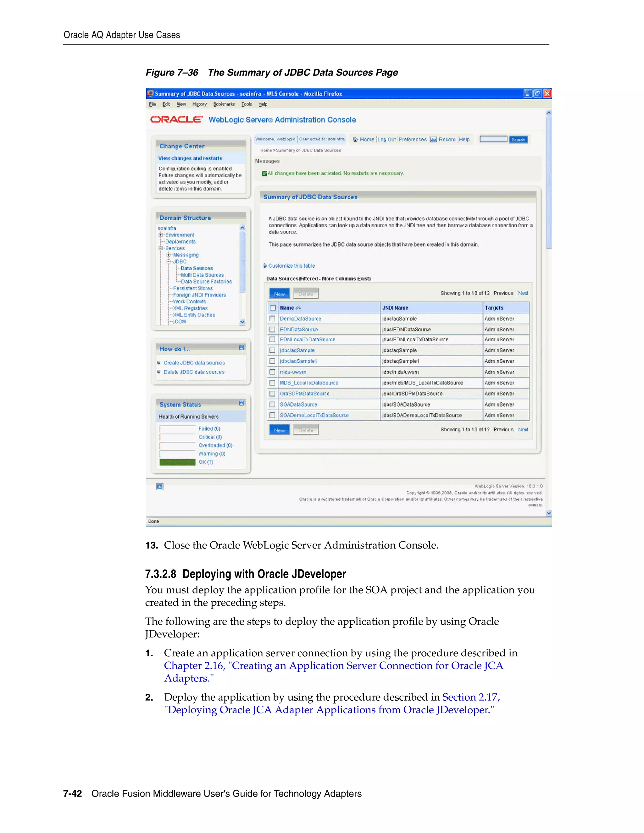Click the Critical (0) health bar
The width and height of the screenshot is (644, 833).
click(177, 437)
